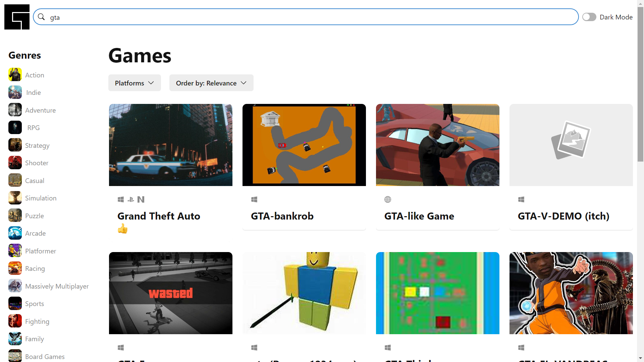Expand the Order by: Relevance dropdown
This screenshot has width=644, height=362.
point(211,83)
